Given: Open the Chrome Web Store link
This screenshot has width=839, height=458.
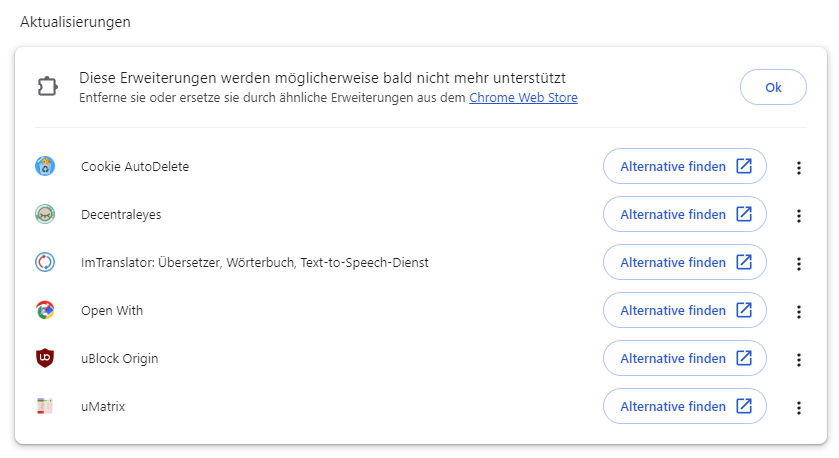Looking at the screenshot, I should (x=523, y=98).
